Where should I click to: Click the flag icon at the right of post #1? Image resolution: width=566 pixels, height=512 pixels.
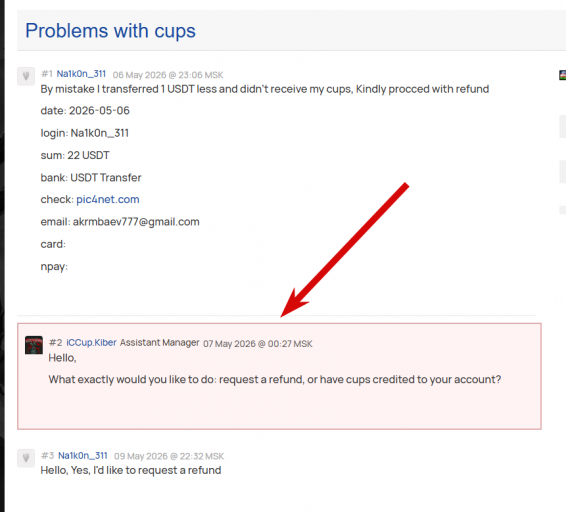(x=562, y=75)
